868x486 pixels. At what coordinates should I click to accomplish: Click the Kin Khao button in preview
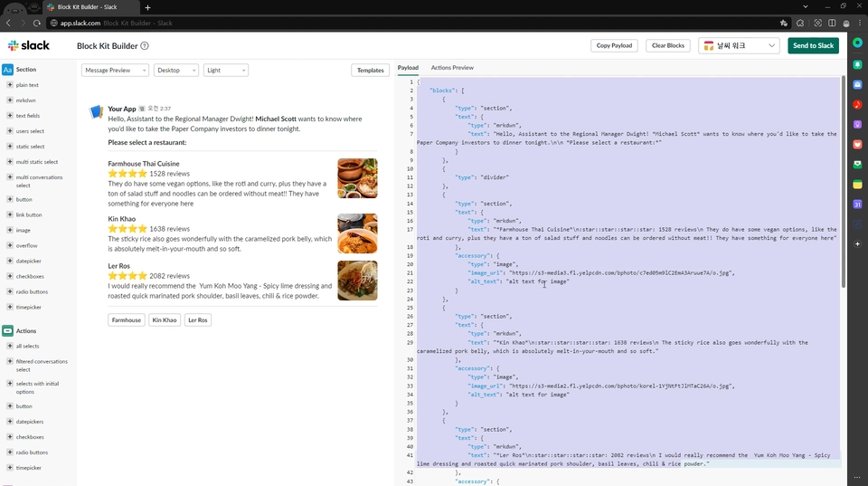pos(165,319)
